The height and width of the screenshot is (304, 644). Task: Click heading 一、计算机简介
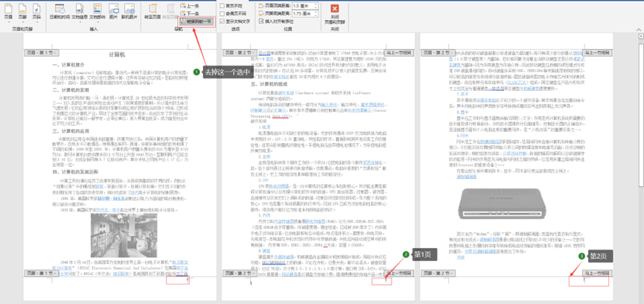pyautogui.click(x=68, y=65)
